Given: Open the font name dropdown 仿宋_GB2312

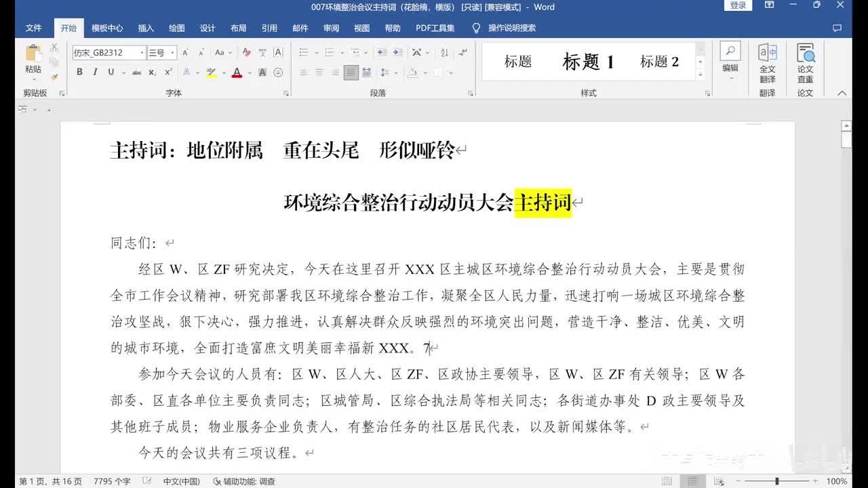Looking at the screenshot, I should pyautogui.click(x=142, y=53).
